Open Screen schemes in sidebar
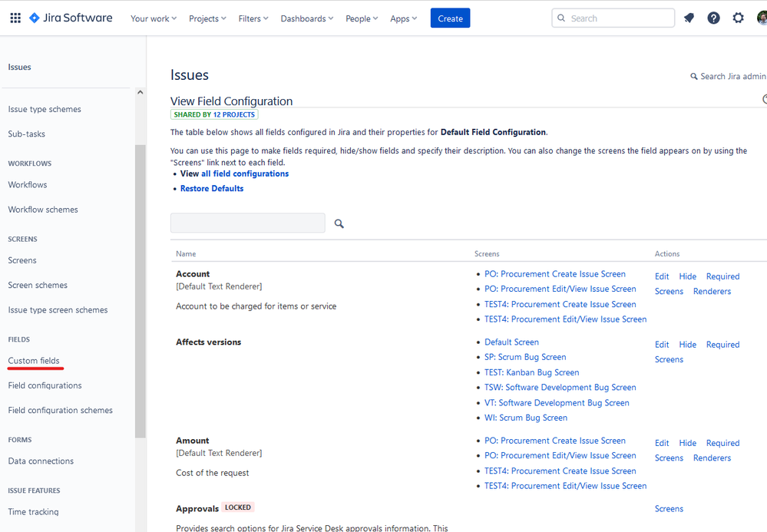767x532 pixels. tap(38, 285)
